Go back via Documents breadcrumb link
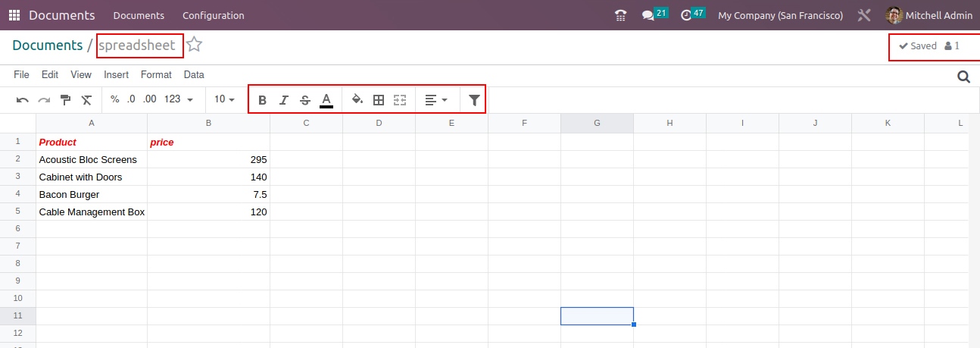Image resolution: width=980 pixels, height=348 pixels. point(48,45)
